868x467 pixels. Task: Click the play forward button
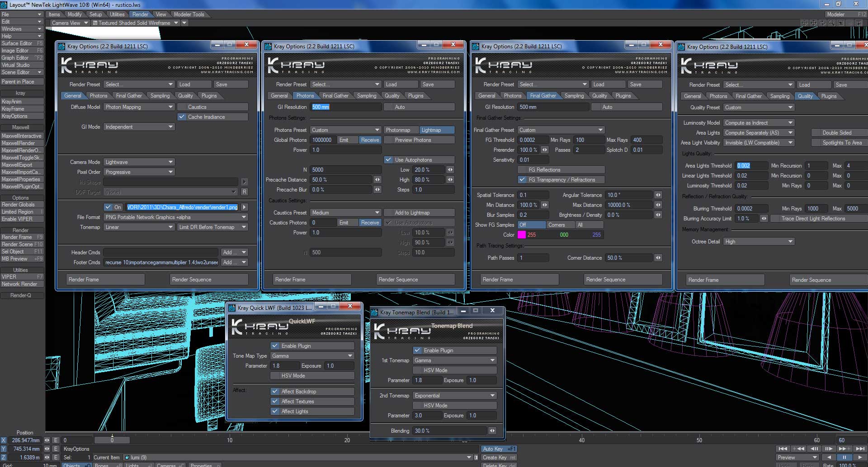[x=860, y=457]
